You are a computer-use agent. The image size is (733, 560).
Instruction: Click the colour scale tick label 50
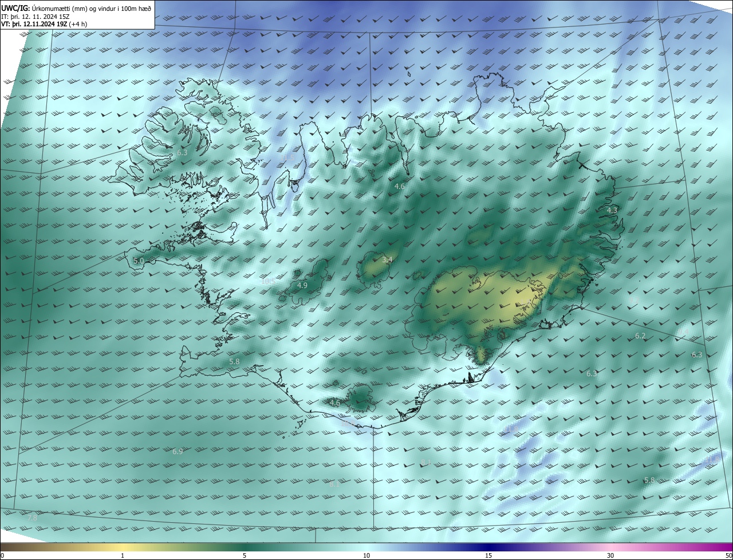point(728,556)
